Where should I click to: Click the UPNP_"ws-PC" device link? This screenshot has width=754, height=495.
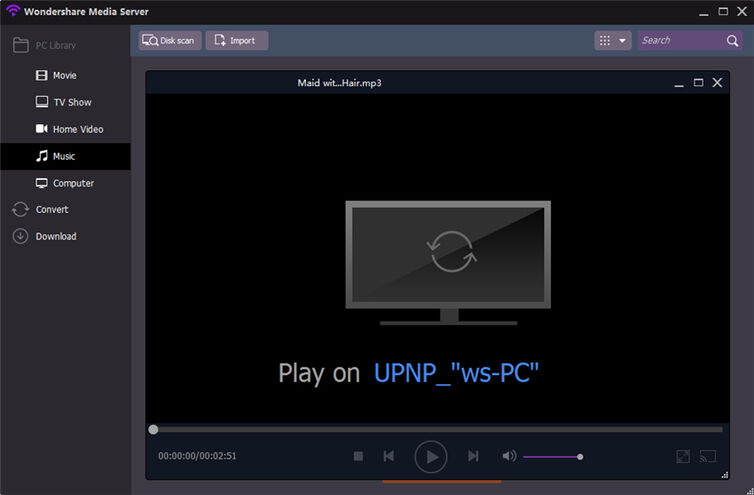click(456, 373)
